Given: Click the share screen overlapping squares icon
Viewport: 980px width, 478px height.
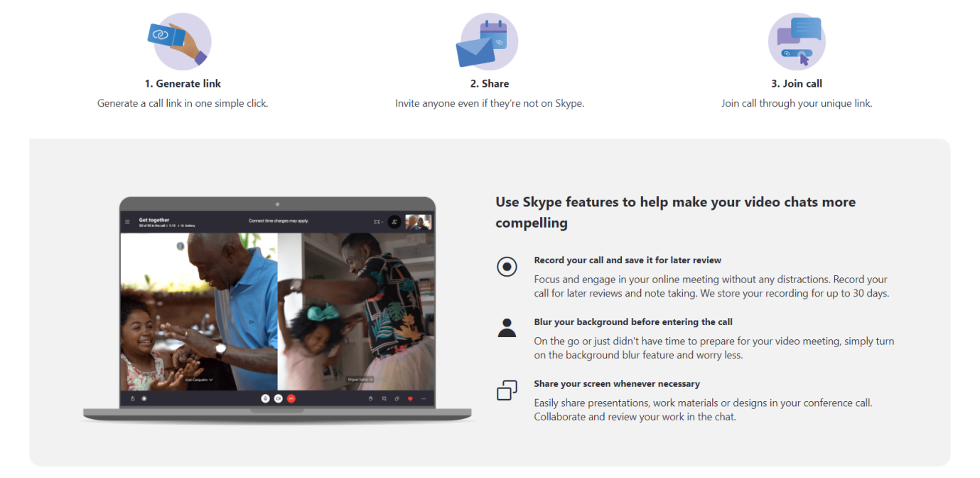Looking at the screenshot, I should 507,391.
